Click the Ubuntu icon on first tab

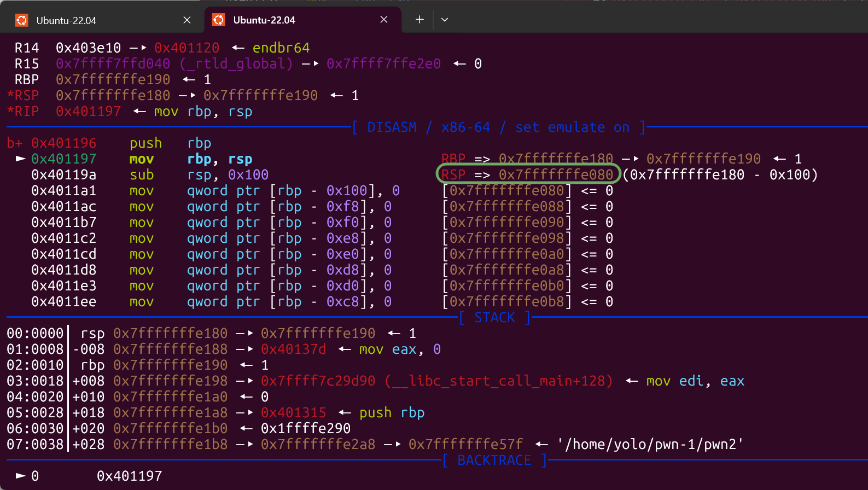tap(22, 20)
